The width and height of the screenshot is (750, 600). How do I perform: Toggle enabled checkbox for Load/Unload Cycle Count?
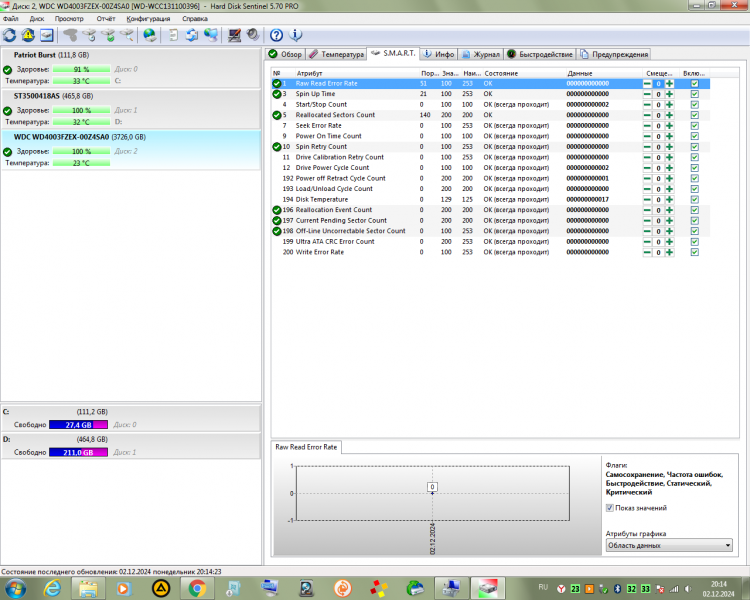click(695, 189)
